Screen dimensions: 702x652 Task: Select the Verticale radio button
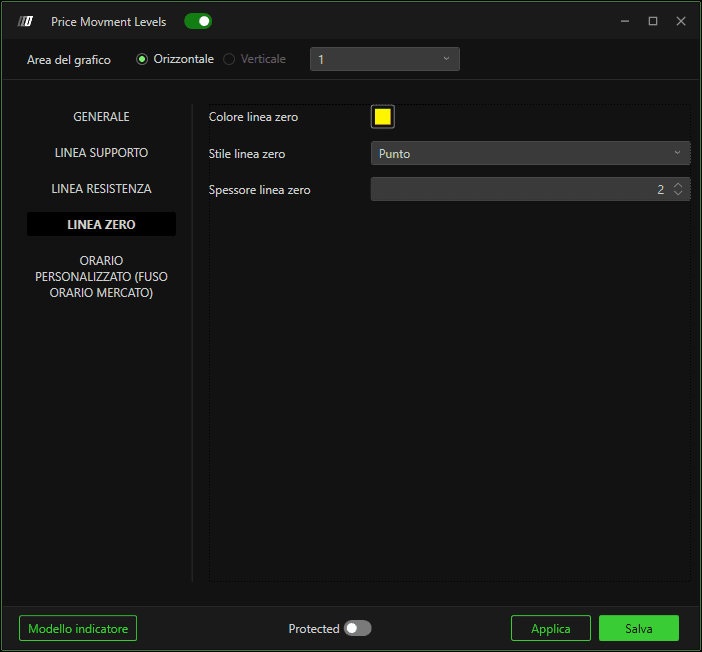click(229, 59)
